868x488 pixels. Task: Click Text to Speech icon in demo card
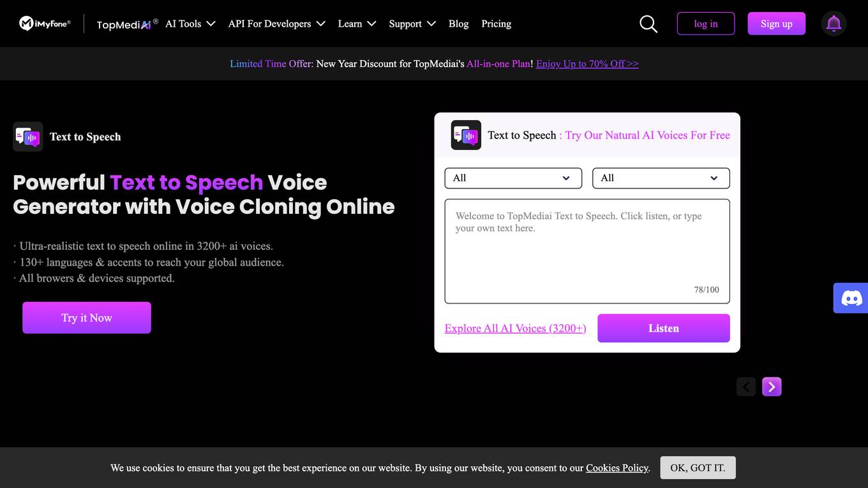coord(466,135)
